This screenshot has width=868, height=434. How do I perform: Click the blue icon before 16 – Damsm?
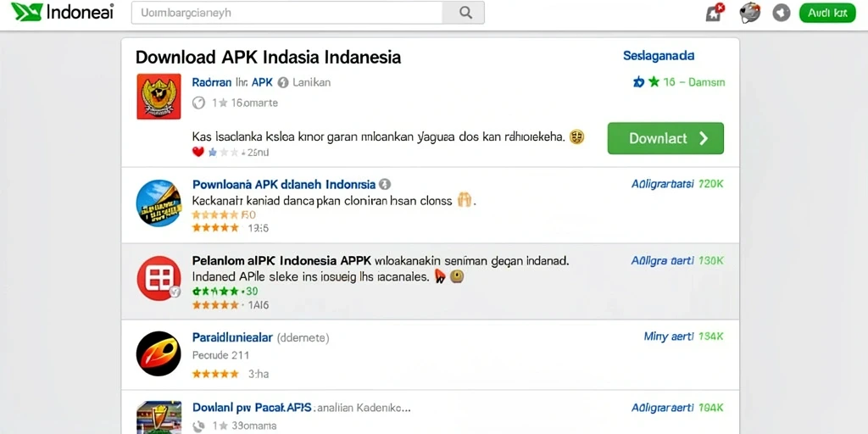[x=638, y=82]
